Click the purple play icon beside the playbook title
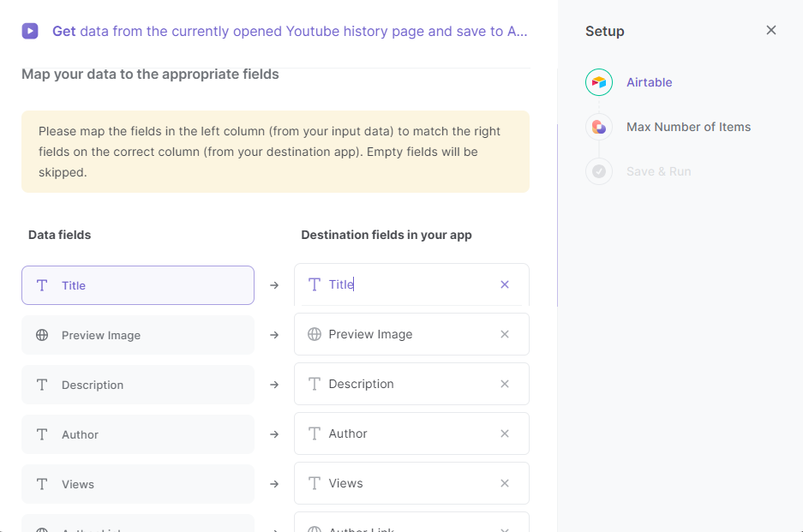This screenshot has height=532, width=803. [30, 31]
